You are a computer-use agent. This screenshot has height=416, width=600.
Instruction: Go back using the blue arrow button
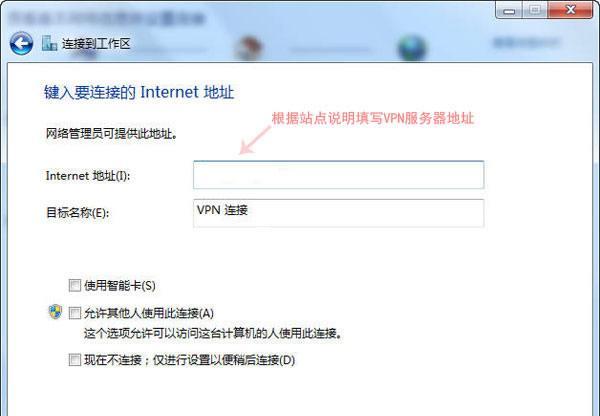pyautogui.click(x=21, y=43)
